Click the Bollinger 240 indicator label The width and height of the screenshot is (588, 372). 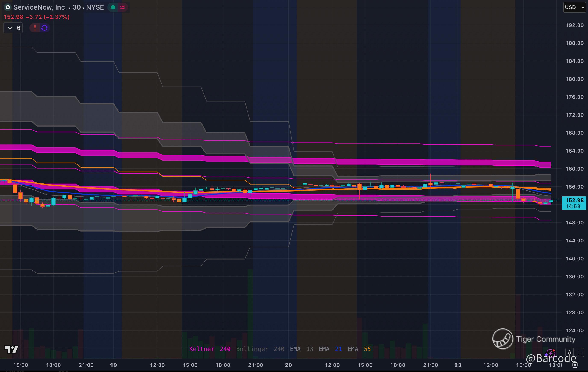(260, 349)
